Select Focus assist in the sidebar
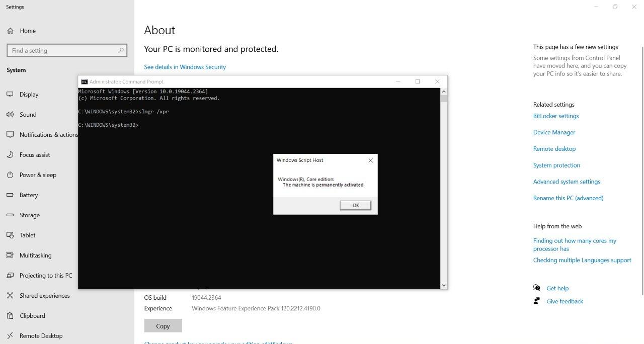The width and height of the screenshot is (644, 344). (x=35, y=154)
